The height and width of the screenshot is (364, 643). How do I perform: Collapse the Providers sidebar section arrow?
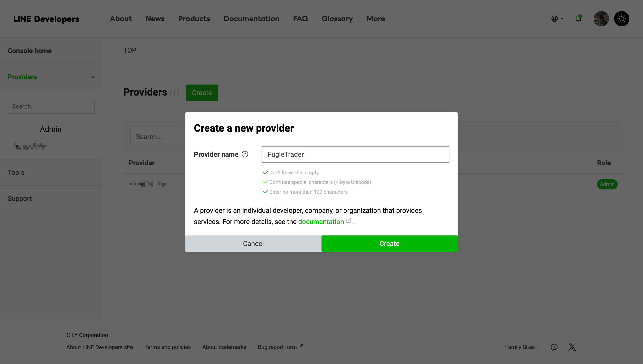[93, 77]
